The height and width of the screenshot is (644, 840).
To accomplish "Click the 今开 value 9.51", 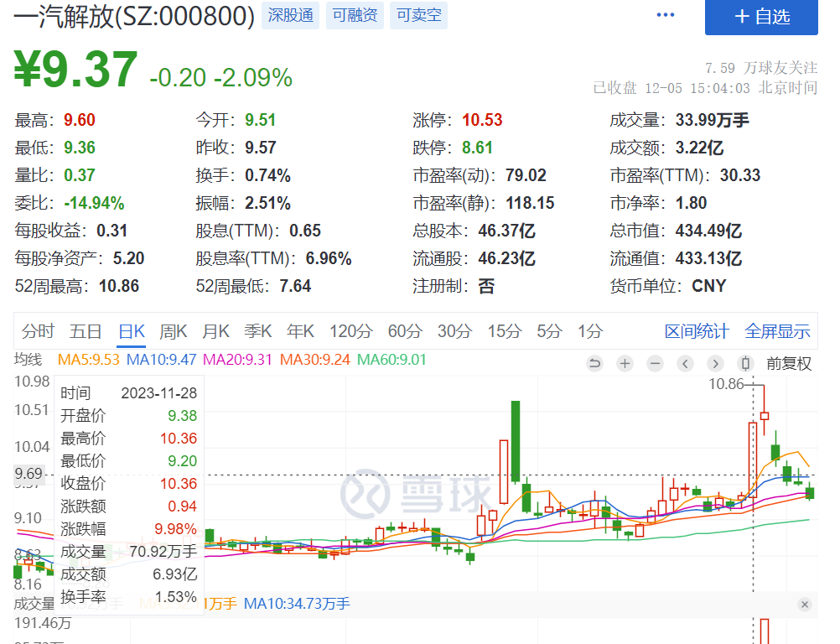I will (261, 120).
